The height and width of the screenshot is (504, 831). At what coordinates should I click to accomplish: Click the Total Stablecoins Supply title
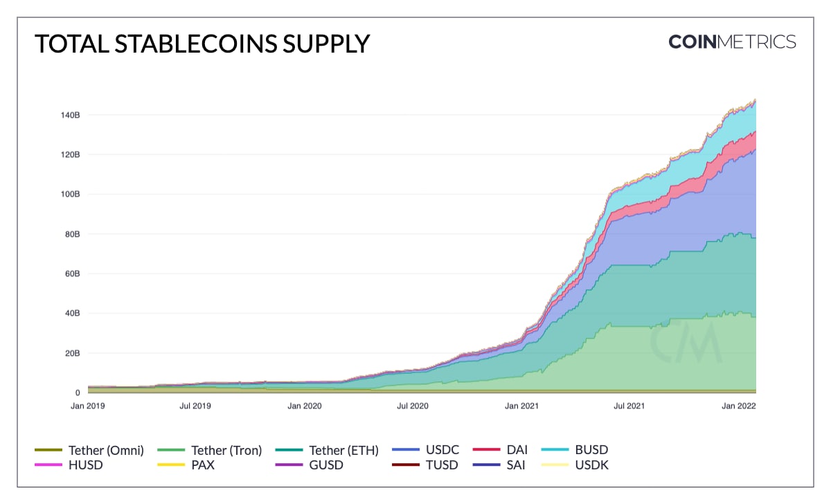point(202,44)
